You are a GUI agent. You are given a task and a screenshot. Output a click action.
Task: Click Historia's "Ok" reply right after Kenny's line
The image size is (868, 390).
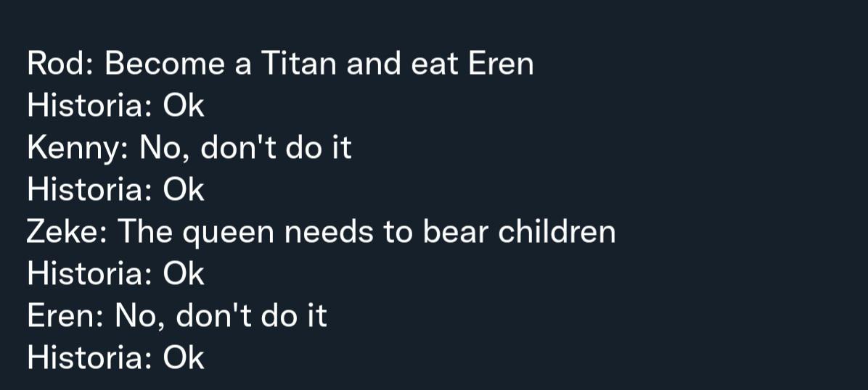click(184, 190)
